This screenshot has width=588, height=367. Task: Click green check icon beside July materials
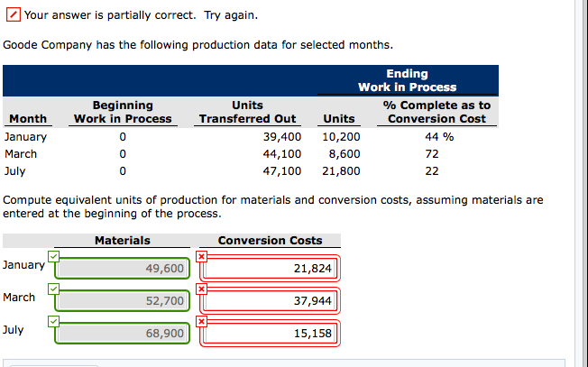(53, 322)
